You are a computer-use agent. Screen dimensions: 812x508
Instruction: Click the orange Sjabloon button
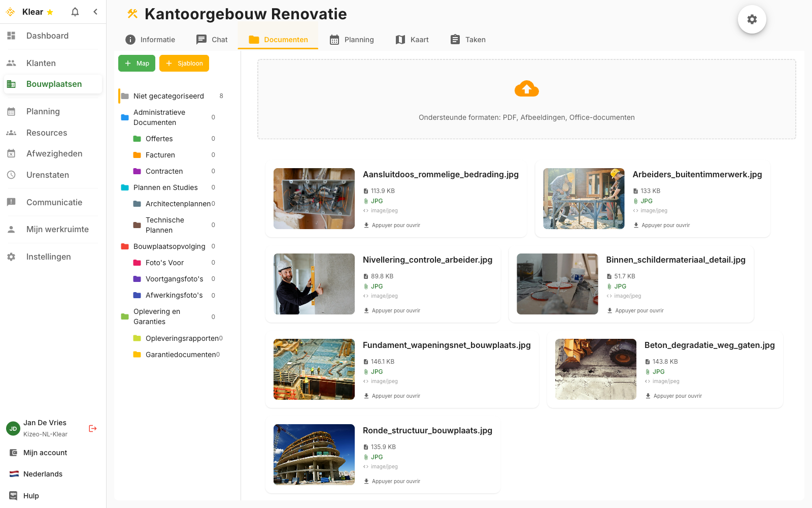184,63
